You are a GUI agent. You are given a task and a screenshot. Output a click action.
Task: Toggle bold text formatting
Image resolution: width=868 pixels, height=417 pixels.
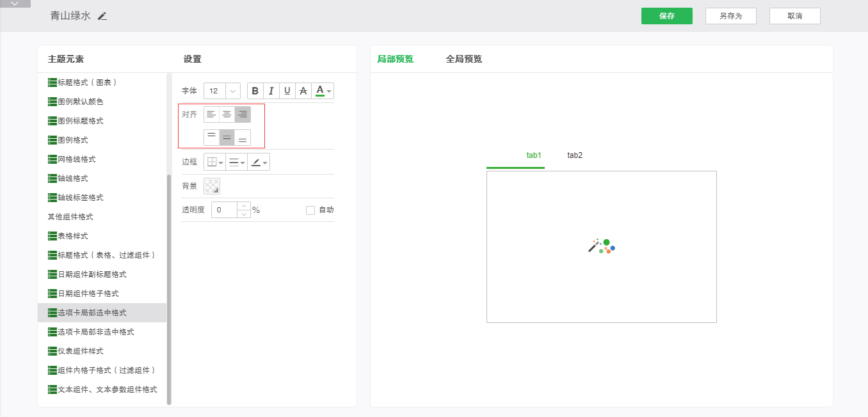255,91
